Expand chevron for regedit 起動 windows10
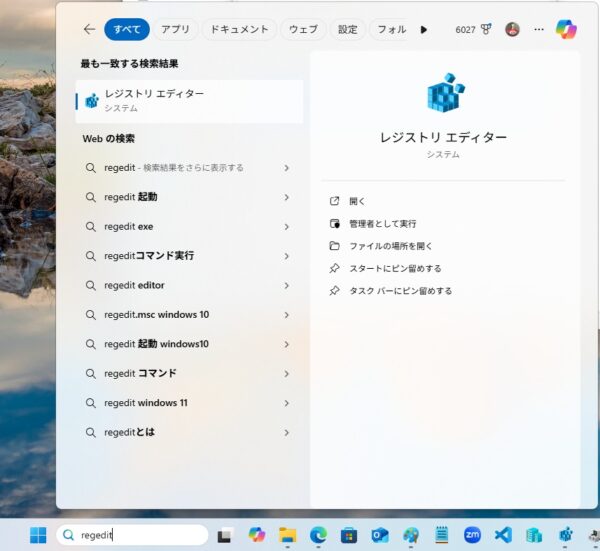 coord(287,344)
